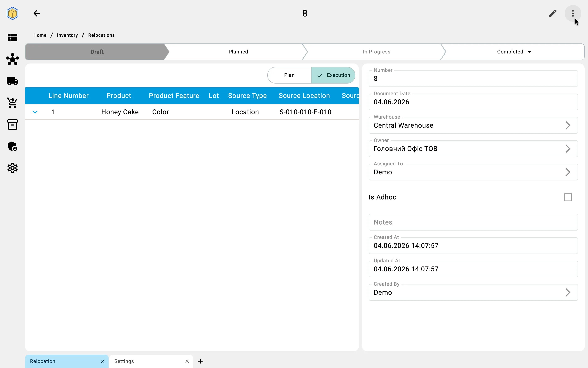Open the three-dot more options menu
The width and height of the screenshot is (588, 368).
(x=573, y=13)
